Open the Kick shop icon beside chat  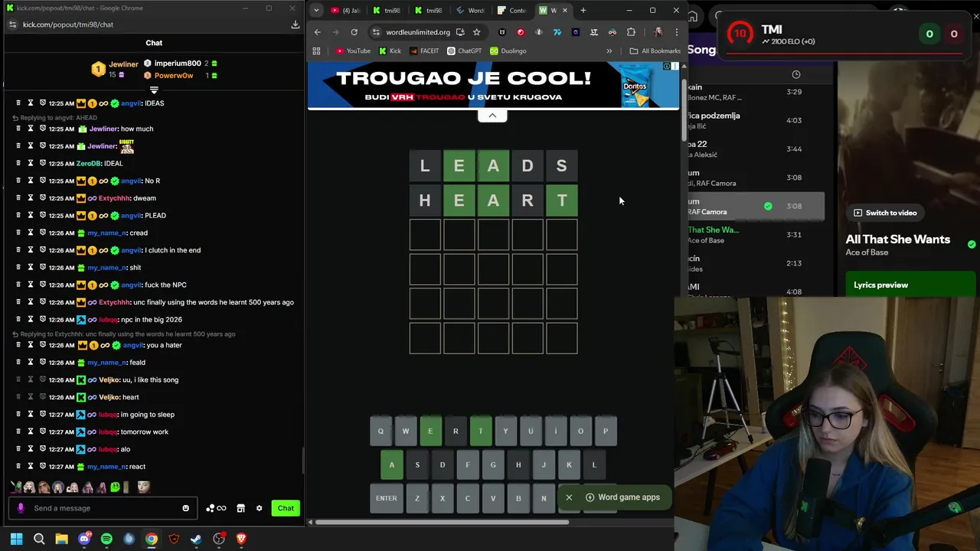coord(240,508)
